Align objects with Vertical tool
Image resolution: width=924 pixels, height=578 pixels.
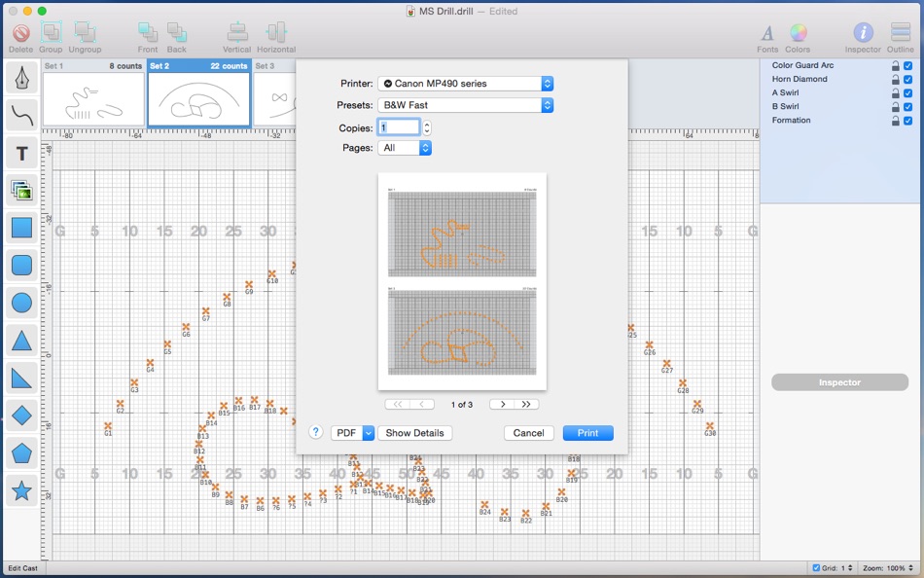coord(237,32)
